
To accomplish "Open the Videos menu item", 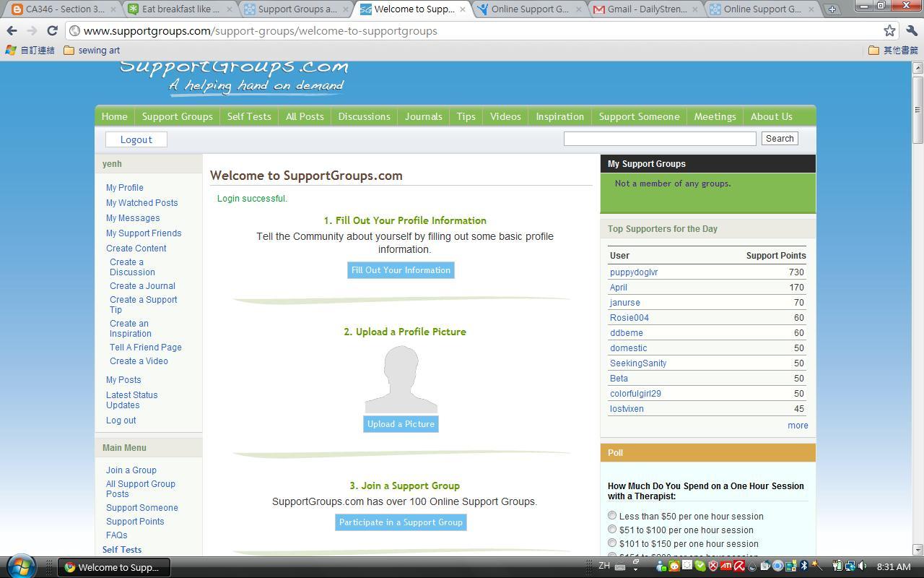I will (x=505, y=116).
